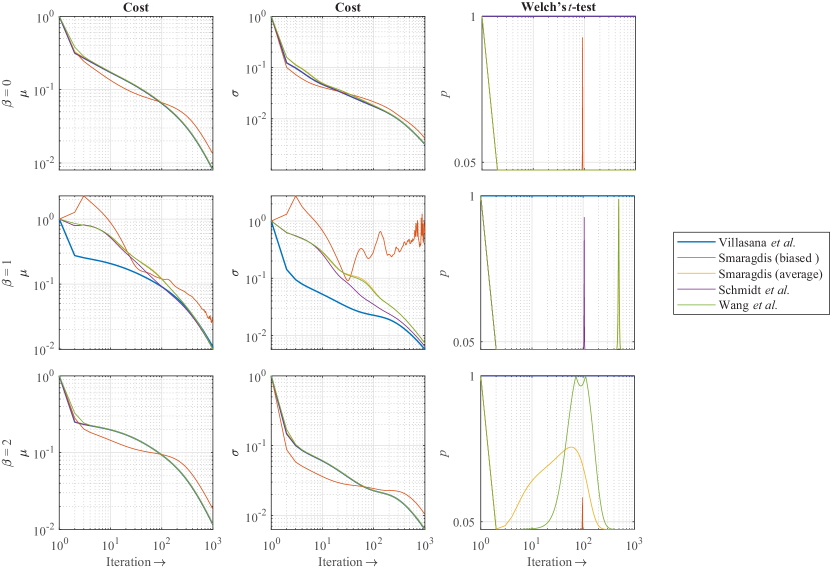Click the p axis label in the β = 2 row

[446, 453]
